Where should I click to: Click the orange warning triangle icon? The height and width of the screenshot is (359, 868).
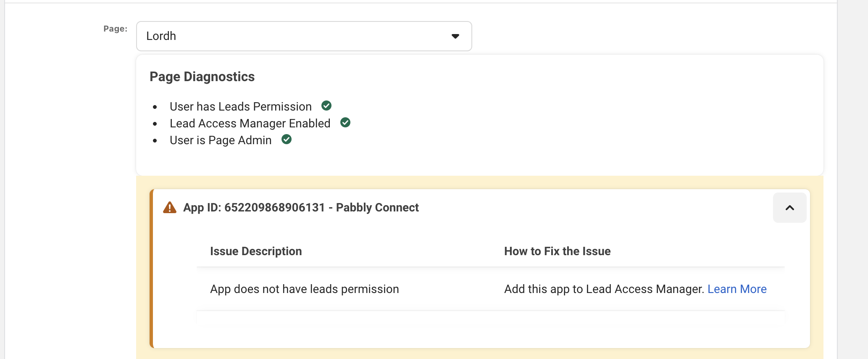coord(170,208)
